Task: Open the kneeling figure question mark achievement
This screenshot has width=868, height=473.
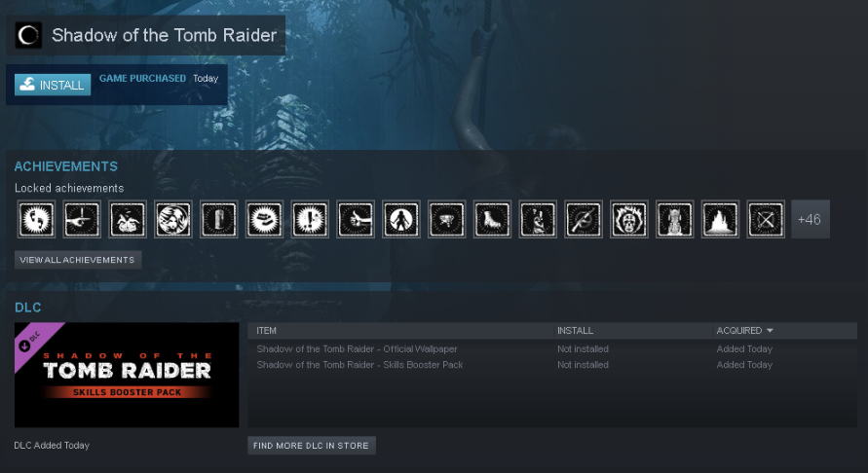Action: [x=538, y=219]
